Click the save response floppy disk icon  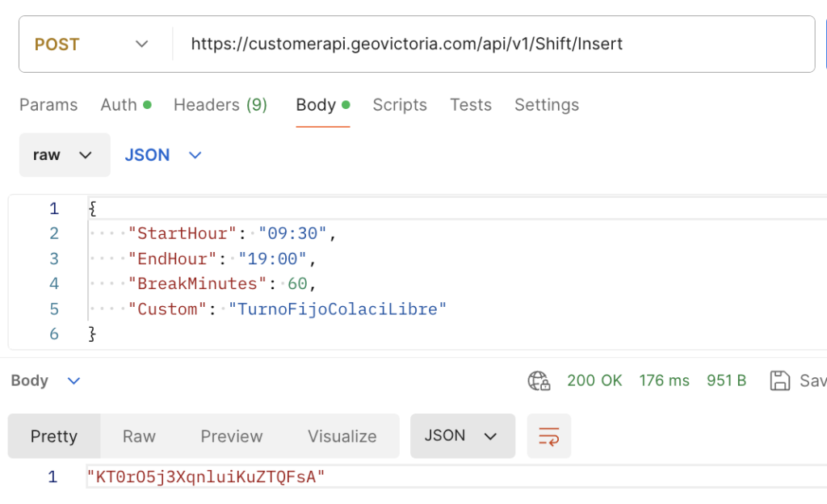tap(779, 380)
